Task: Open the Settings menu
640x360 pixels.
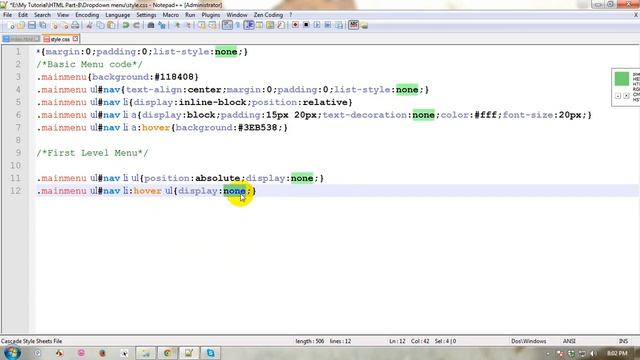Action: tap(146, 15)
